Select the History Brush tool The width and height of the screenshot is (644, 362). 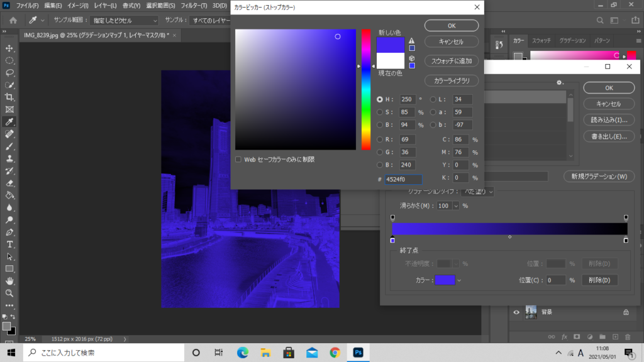9,171
